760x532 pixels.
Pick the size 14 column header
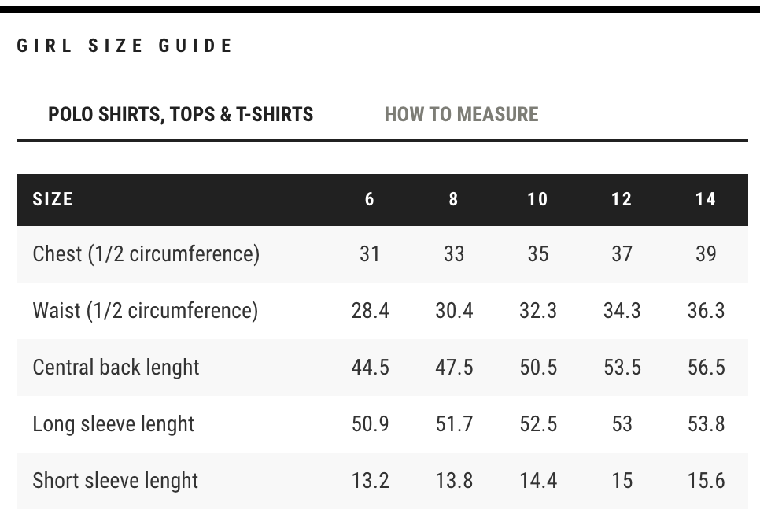706,200
